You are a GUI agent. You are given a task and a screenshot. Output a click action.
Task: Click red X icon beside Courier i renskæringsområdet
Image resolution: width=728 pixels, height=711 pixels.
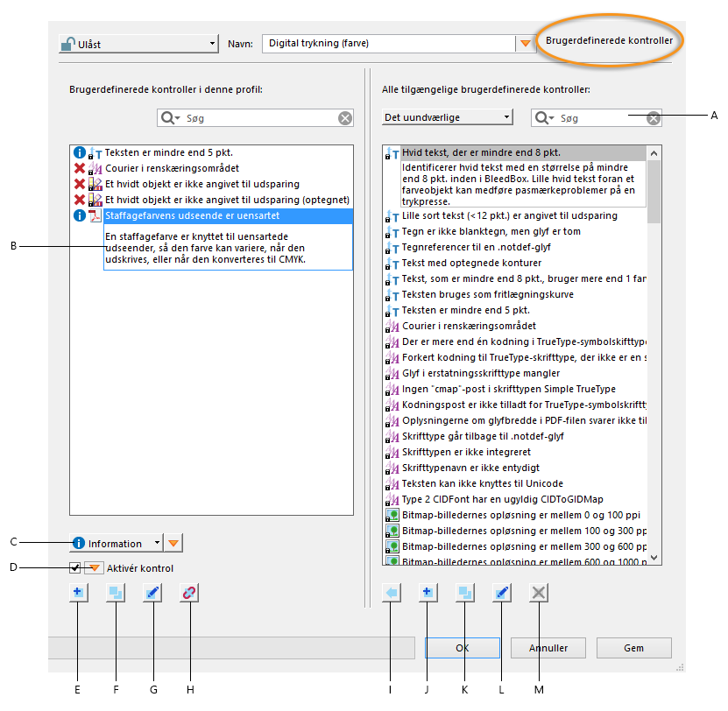coord(80,168)
